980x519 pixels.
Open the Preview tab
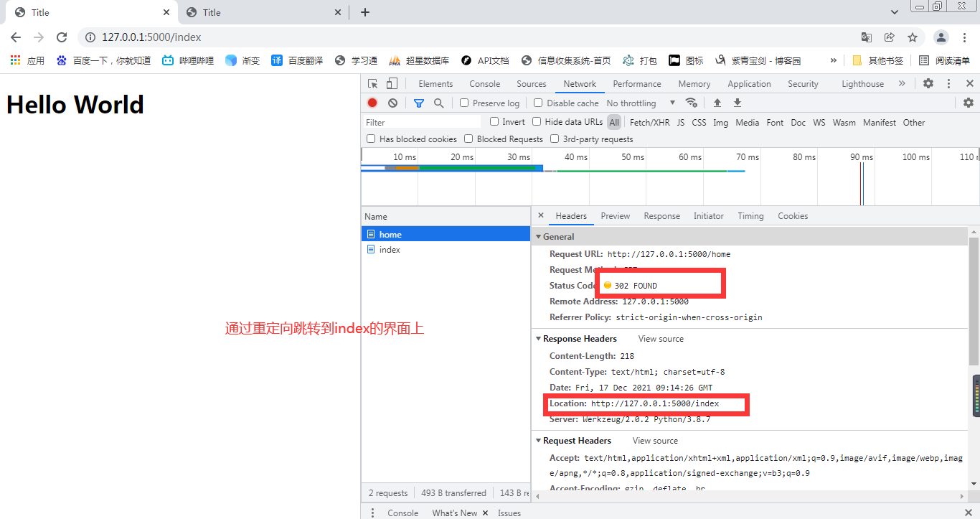pos(616,215)
